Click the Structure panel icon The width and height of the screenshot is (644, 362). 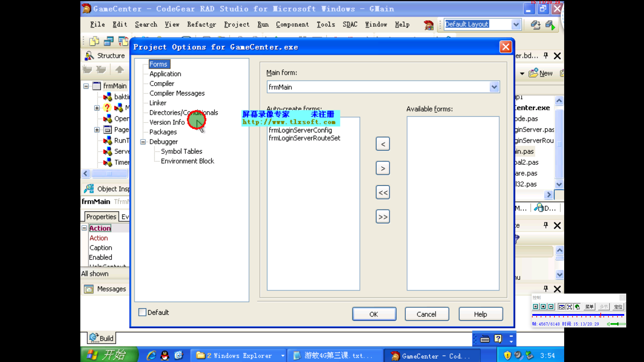pyautogui.click(x=89, y=56)
